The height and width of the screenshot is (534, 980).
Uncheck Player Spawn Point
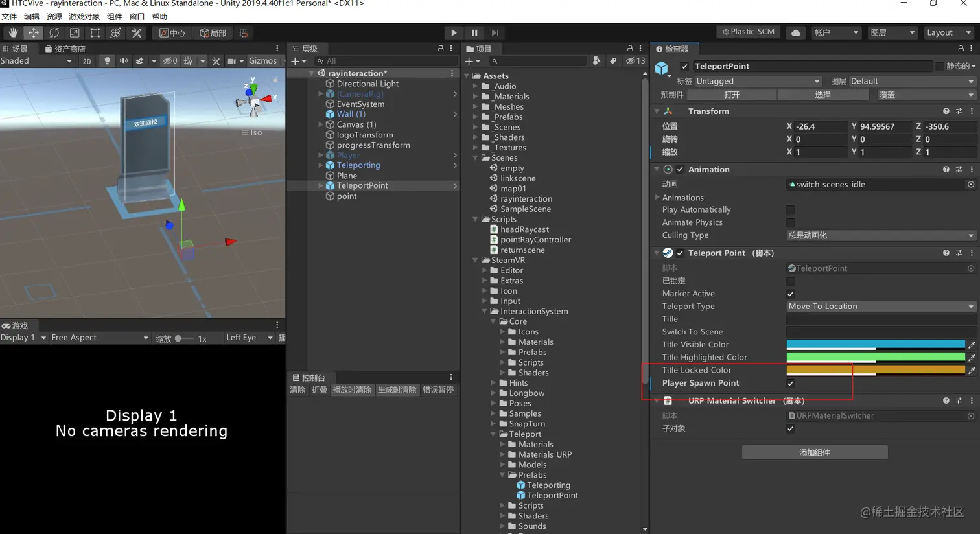pyautogui.click(x=791, y=383)
